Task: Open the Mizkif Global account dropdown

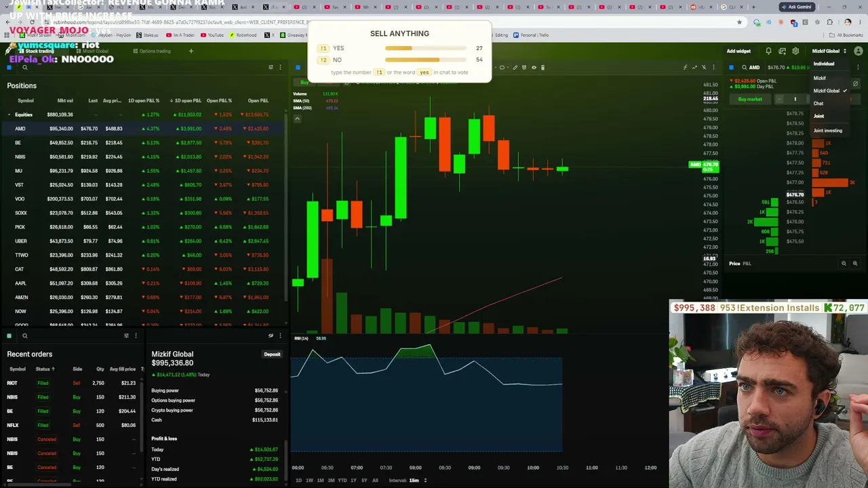Action: [829, 51]
